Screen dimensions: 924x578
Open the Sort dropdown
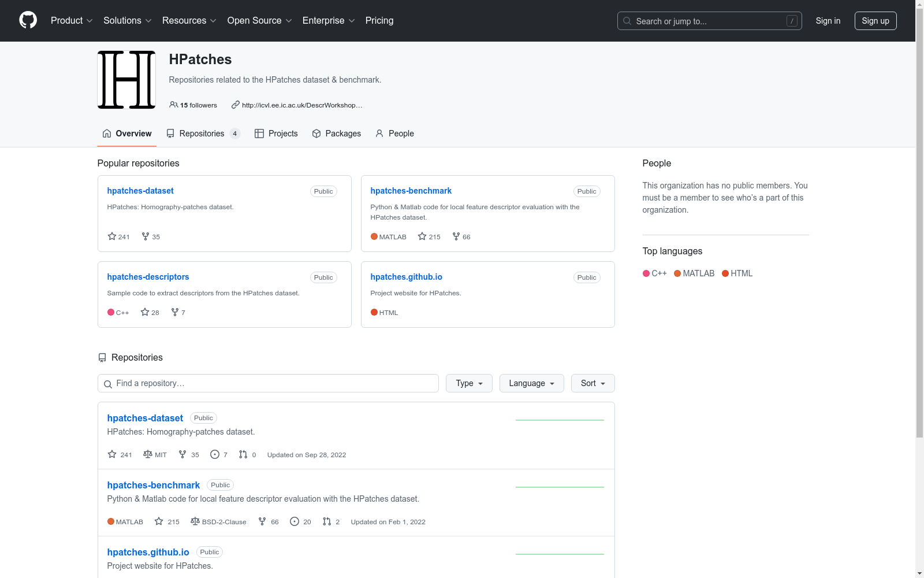pos(593,383)
